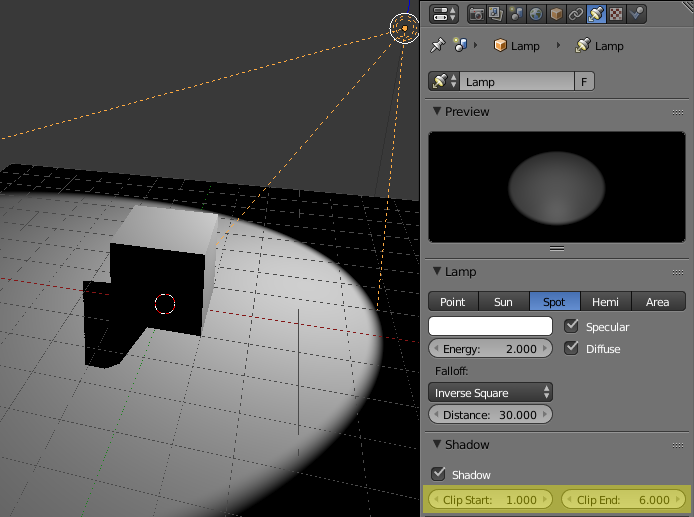The height and width of the screenshot is (517, 694).
Task: Collapse the Lamp panel
Action: click(x=437, y=271)
